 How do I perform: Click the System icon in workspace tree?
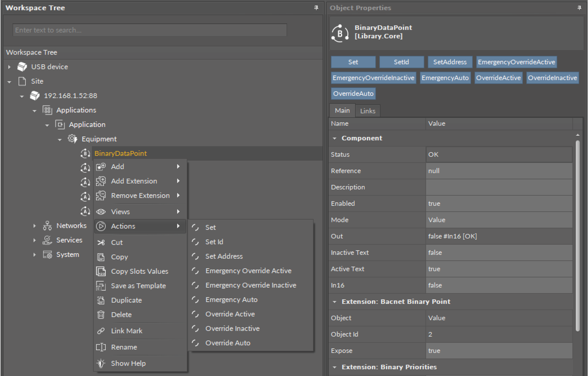(x=47, y=255)
